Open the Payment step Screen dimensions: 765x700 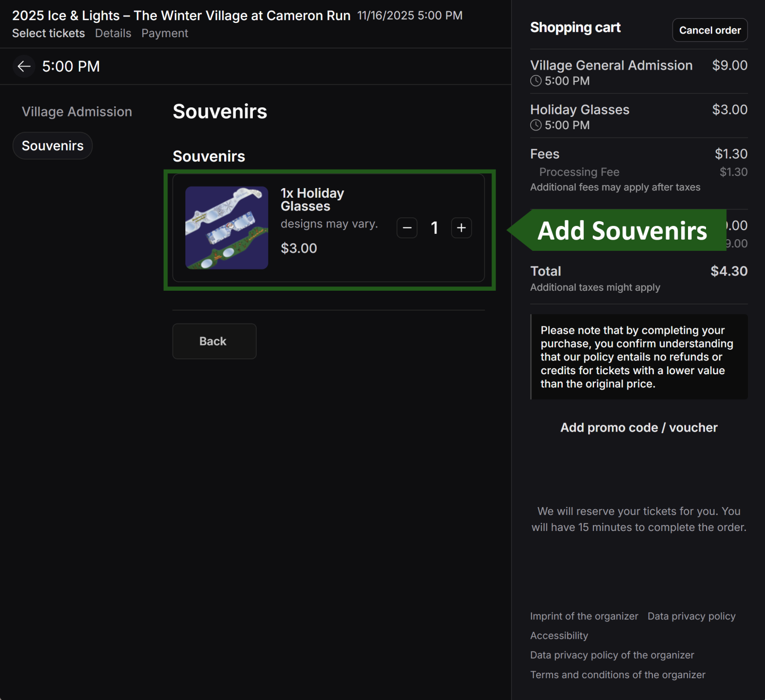click(x=165, y=33)
